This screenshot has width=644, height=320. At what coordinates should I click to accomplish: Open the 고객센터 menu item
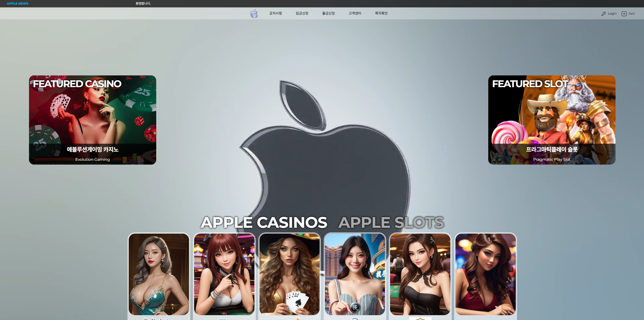click(355, 13)
